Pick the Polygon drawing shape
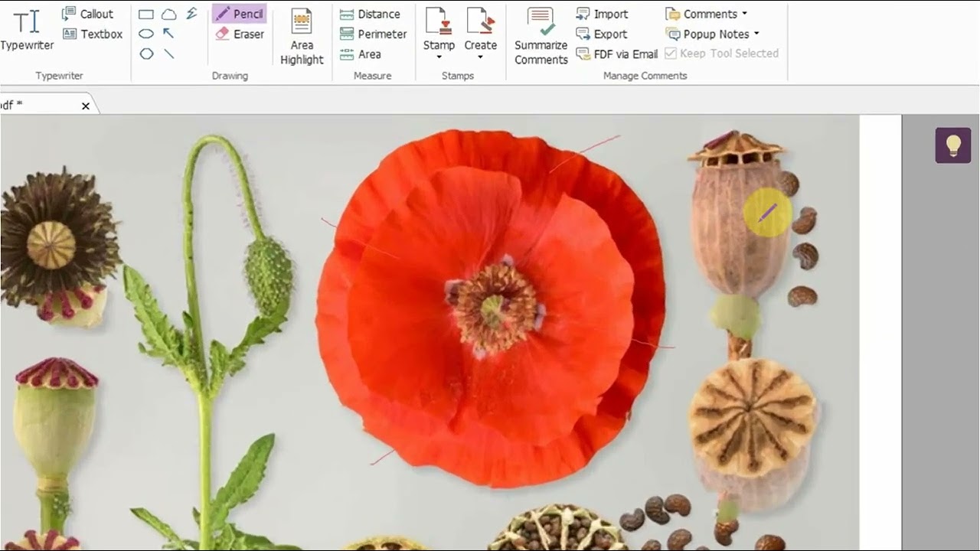This screenshot has height=551, width=980. point(146,54)
